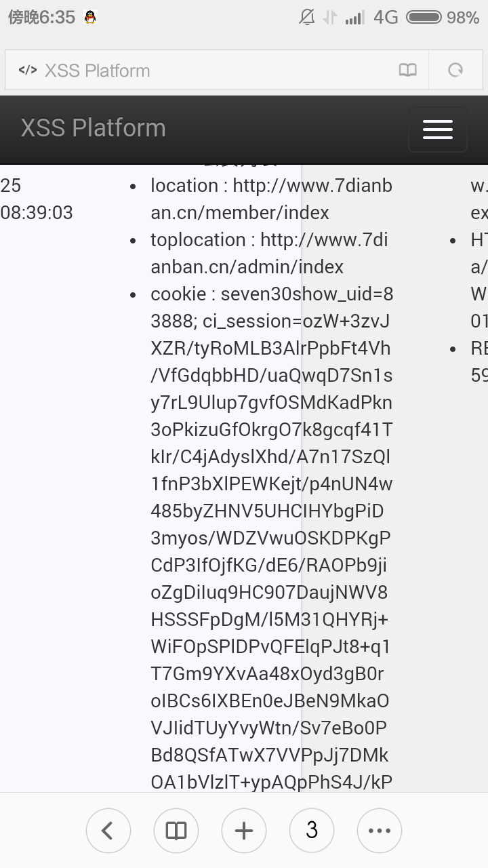Tap the battery indicator showing 98%
The image size is (488, 868).
[443, 18]
